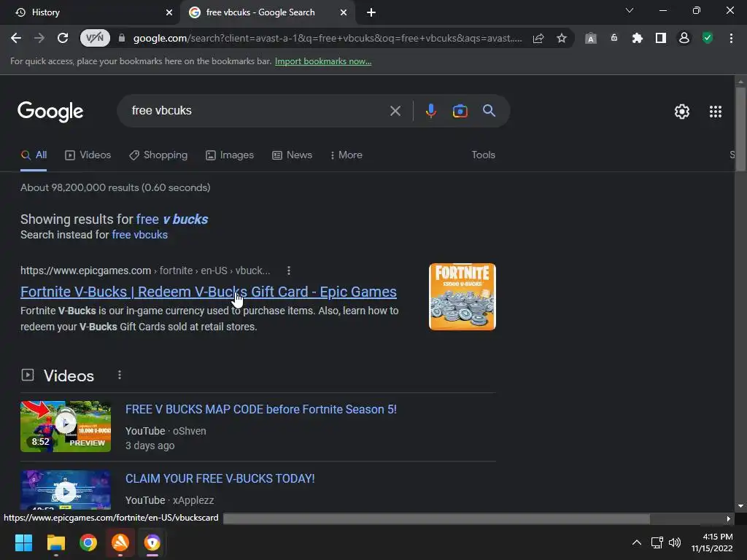This screenshot has height=560, width=747.
Task: Open the extensions puzzle piece menu
Action: [x=637, y=38]
